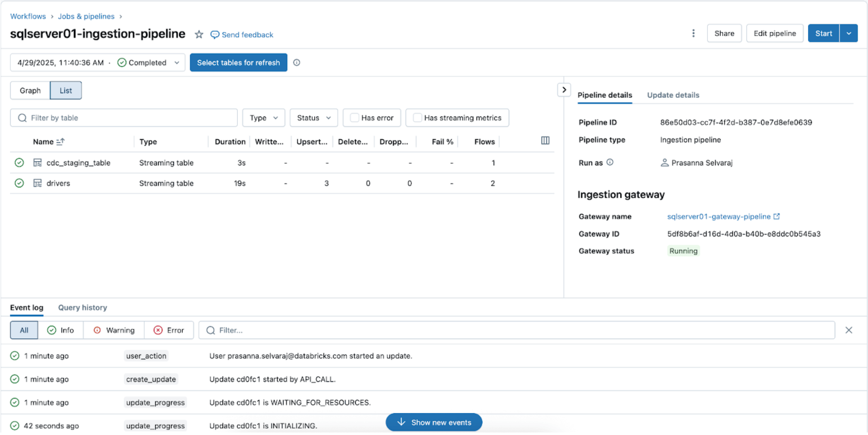Check the Has streaming metrics box
This screenshot has height=435, width=868.
pyautogui.click(x=417, y=118)
